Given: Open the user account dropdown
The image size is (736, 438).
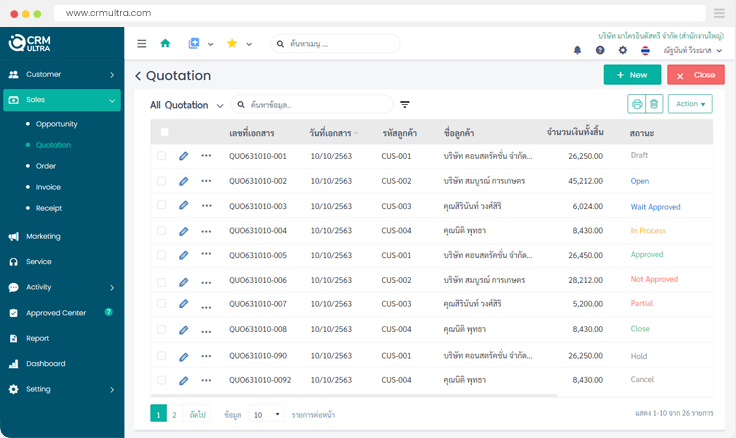Looking at the screenshot, I should 692,50.
